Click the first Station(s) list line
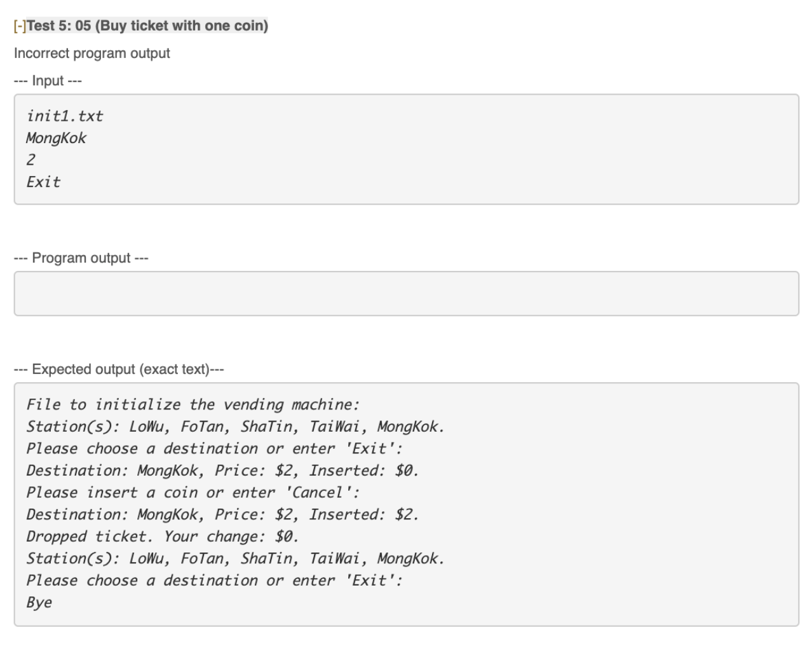Image resolution: width=812 pixels, height=646 pixels. click(236, 427)
